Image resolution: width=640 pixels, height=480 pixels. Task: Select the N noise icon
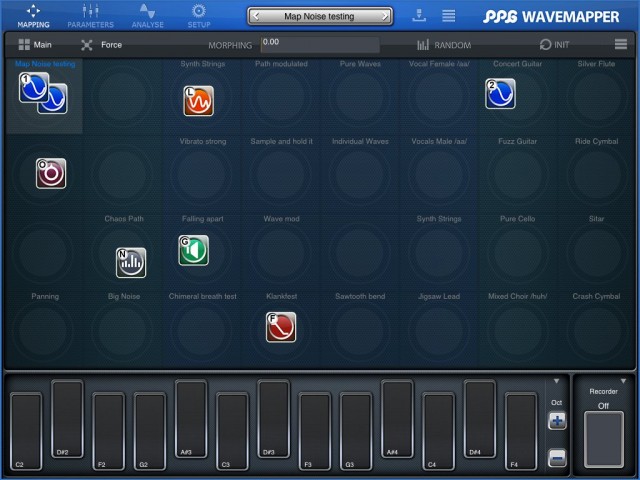point(130,262)
